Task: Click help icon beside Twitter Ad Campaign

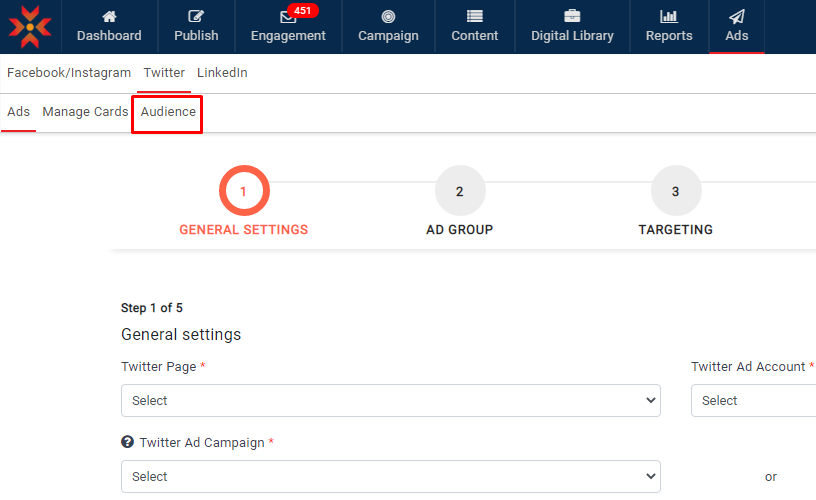Action: [x=128, y=442]
